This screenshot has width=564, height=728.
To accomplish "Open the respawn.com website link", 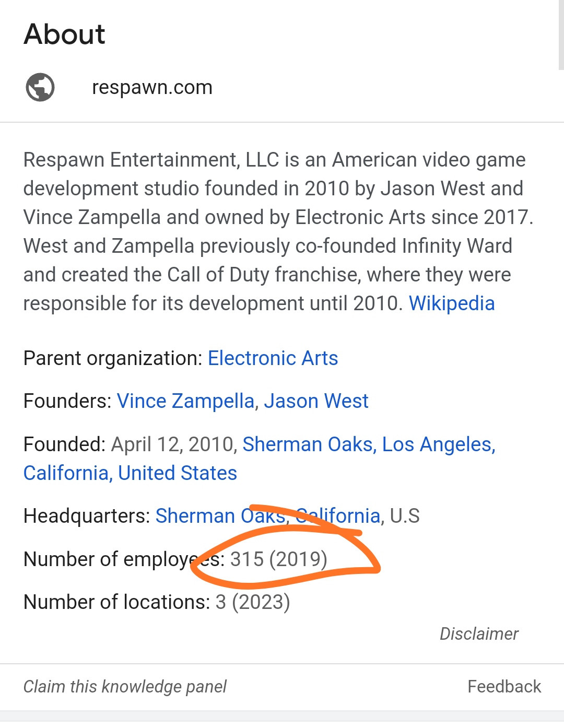I will [x=152, y=87].
